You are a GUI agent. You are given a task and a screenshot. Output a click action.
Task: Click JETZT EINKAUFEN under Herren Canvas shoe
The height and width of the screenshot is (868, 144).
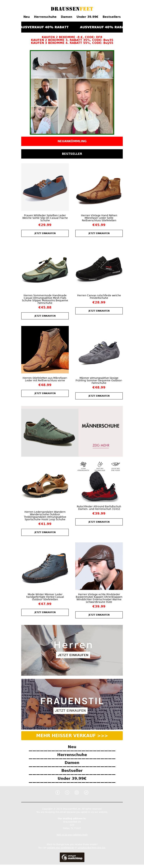[x=99, y=311]
